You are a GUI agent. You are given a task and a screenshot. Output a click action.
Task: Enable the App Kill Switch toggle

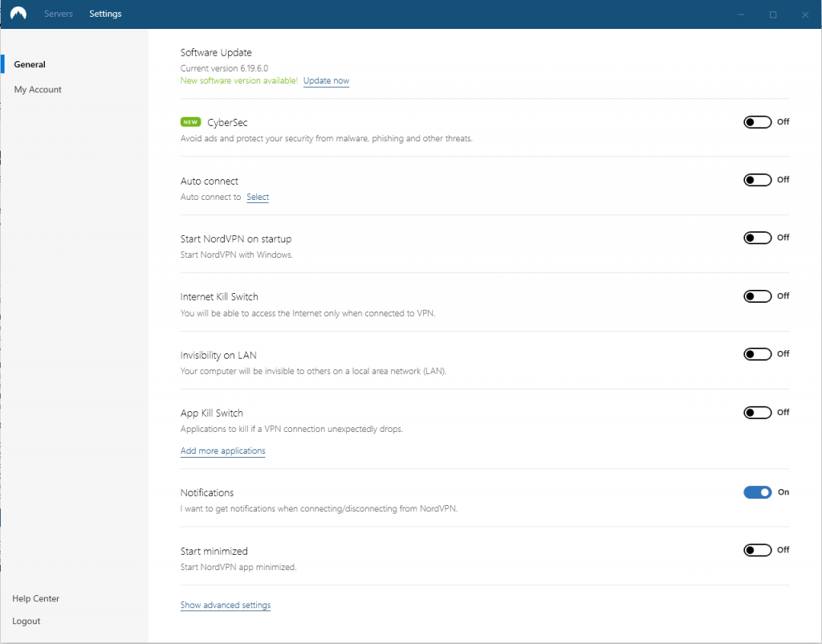pyautogui.click(x=757, y=413)
